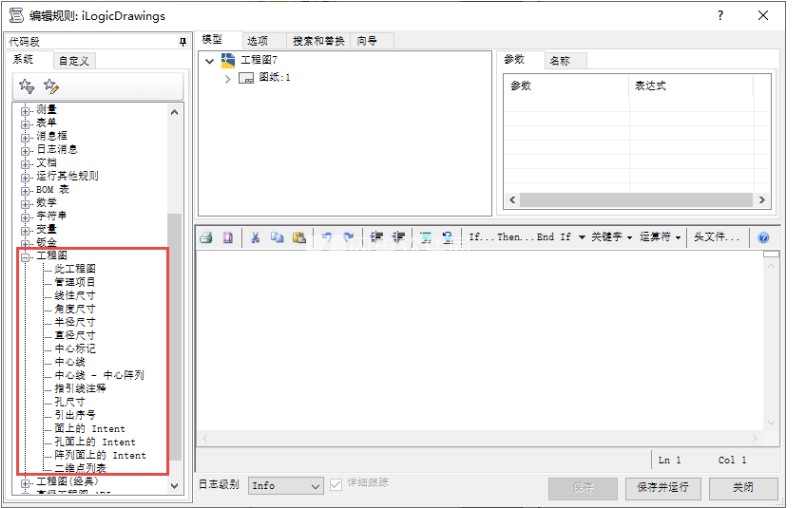Toggle the 详细跟踪 checkbox
The height and width of the screenshot is (508, 792).
pyautogui.click(x=336, y=485)
